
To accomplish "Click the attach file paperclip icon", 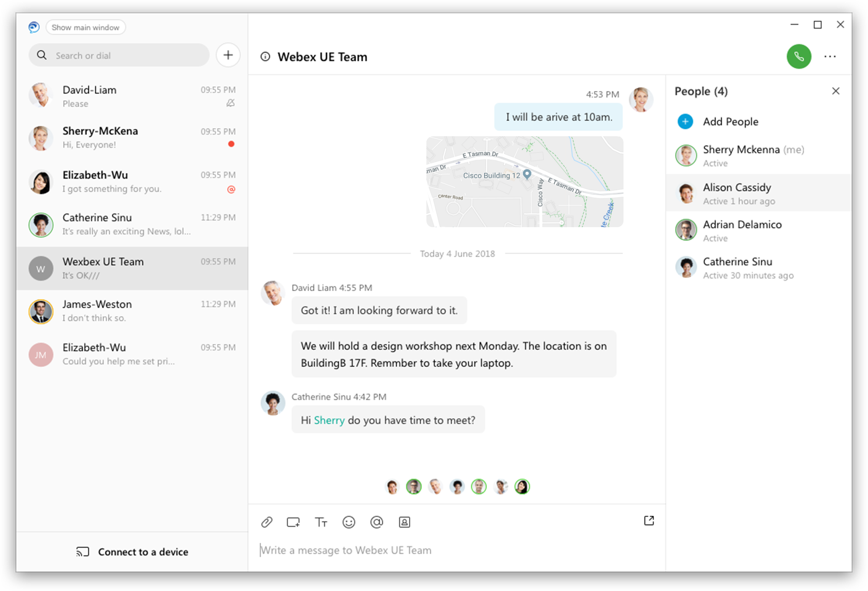I will pos(267,522).
